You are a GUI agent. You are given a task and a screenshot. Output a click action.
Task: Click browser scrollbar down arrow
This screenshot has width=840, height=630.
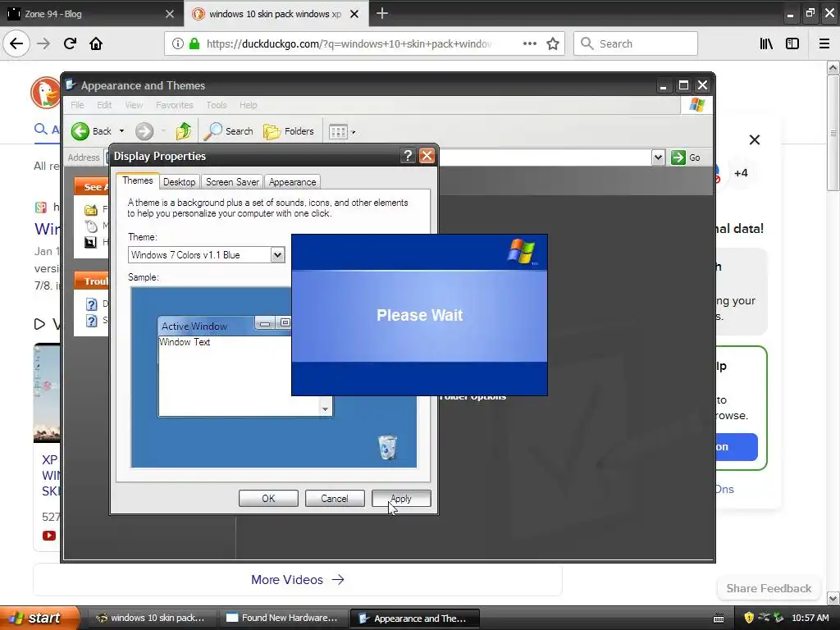pyautogui.click(x=833, y=598)
